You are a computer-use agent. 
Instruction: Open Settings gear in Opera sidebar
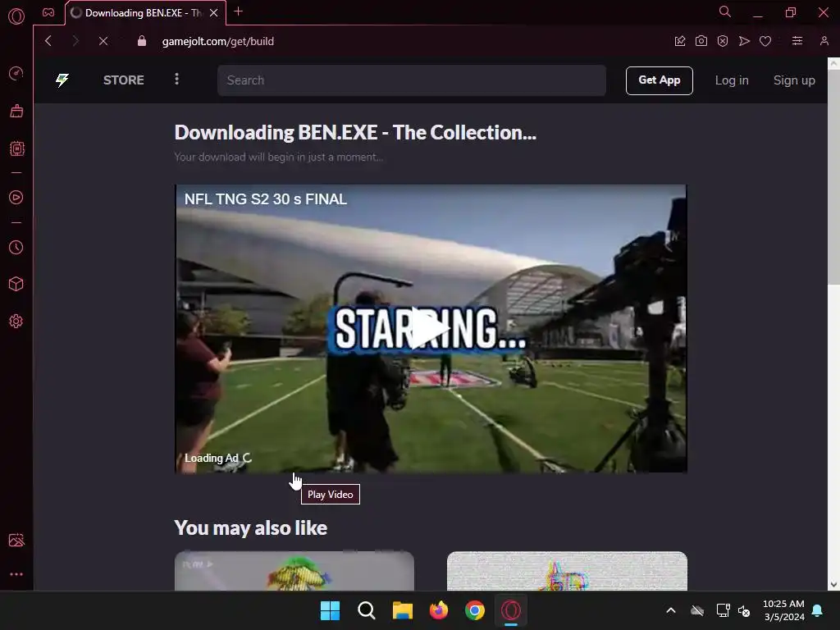point(16,321)
